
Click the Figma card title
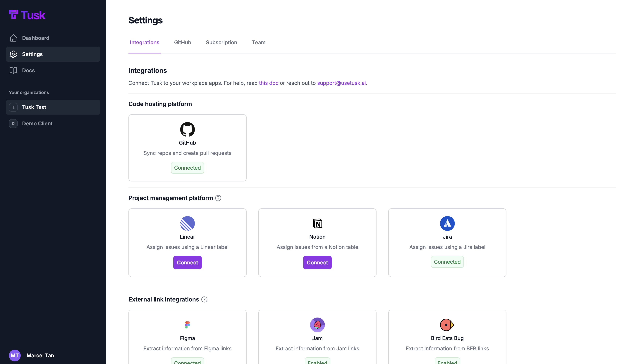click(187, 338)
